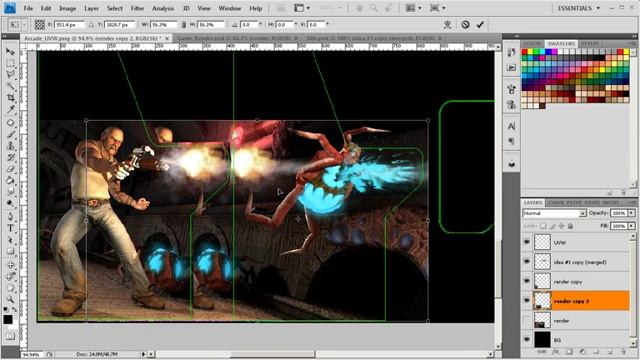Open the 3D panel from the dock
640x360 pixels.
pos(511,164)
